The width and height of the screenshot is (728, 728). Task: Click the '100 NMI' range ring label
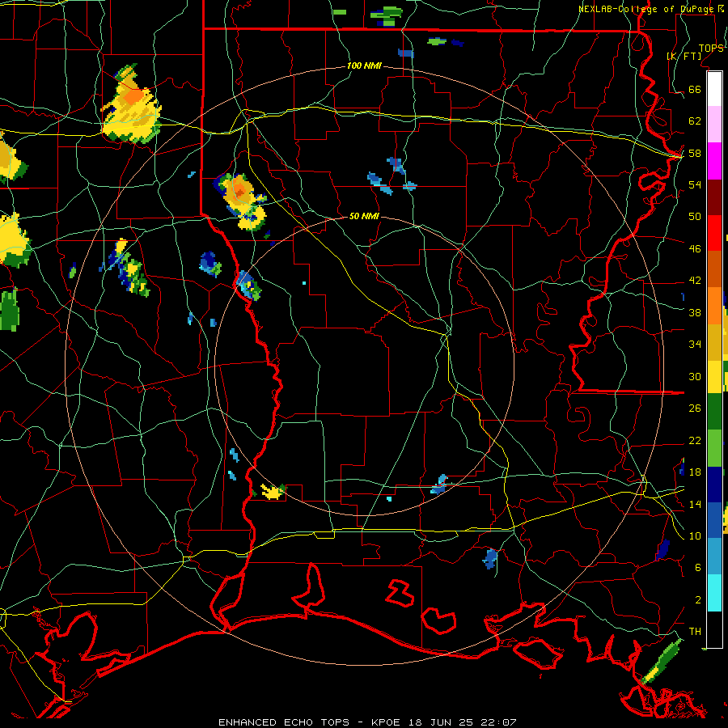[364, 66]
